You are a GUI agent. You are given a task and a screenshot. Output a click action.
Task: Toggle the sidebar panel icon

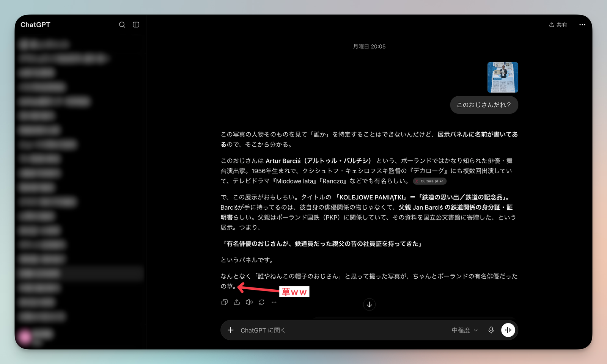[x=136, y=25]
